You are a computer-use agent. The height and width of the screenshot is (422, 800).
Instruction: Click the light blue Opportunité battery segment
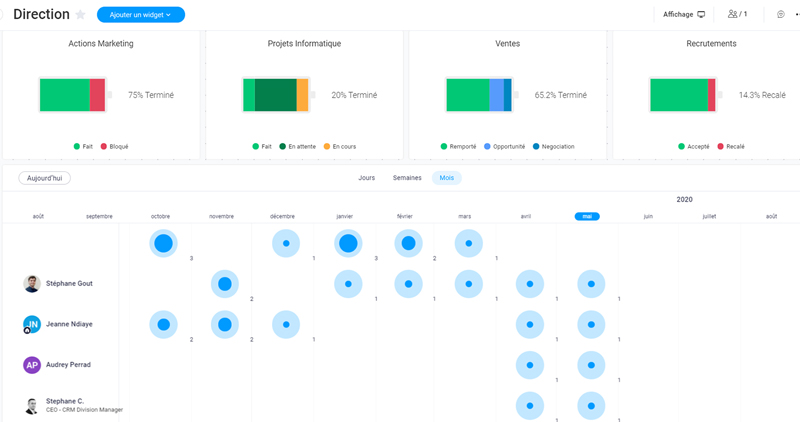click(x=496, y=95)
